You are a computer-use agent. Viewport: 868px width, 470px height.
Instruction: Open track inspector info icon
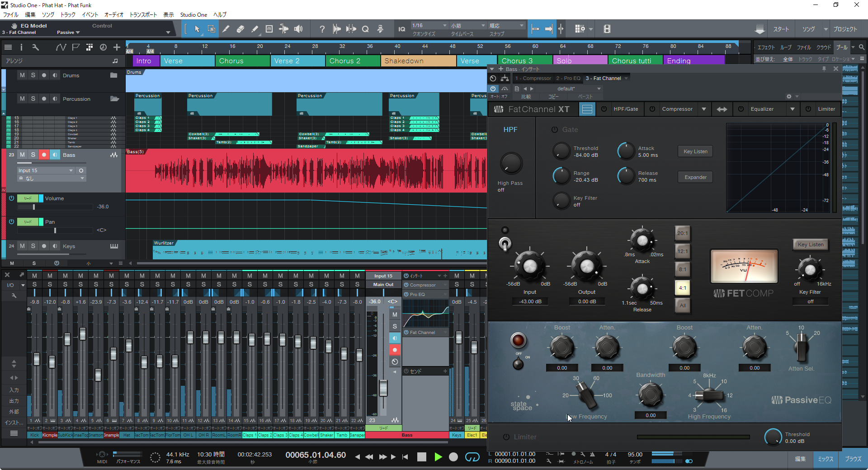pyautogui.click(x=21, y=47)
